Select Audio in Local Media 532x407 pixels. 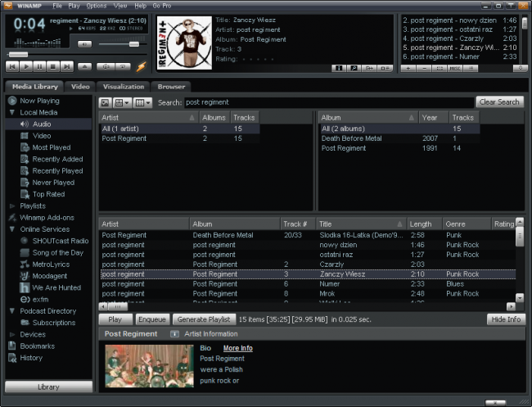(42, 124)
